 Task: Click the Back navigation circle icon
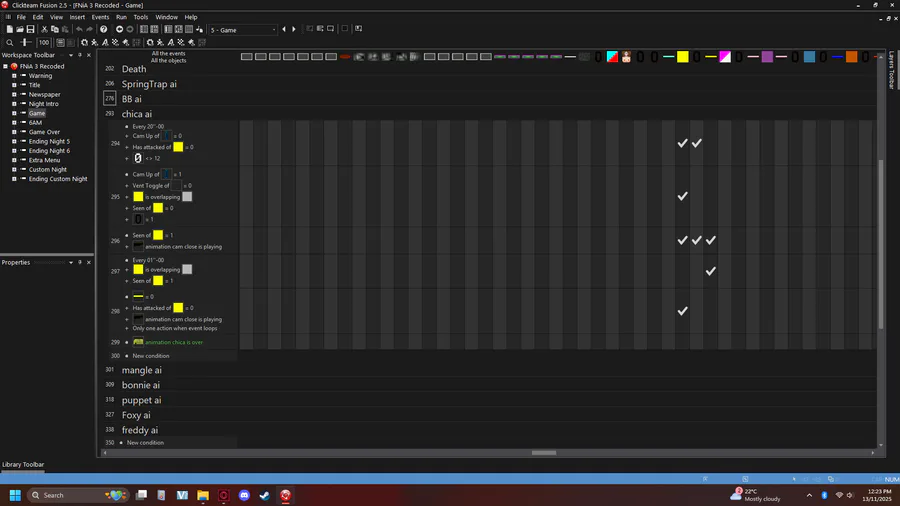click(119, 29)
